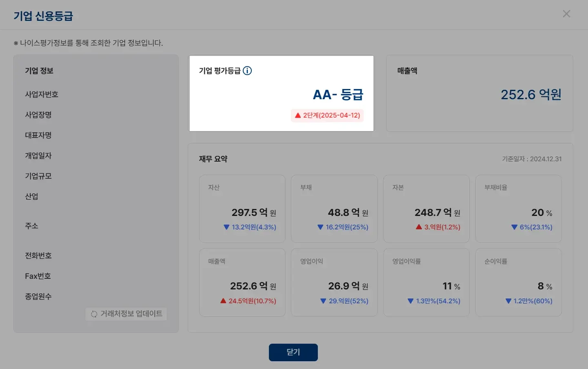Open the 2단계(2025-04-12) rating change badge
The image size is (588, 369).
point(327,116)
